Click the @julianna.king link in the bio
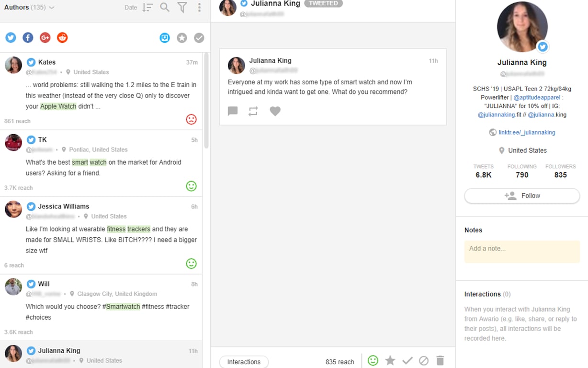The width and height of the screenshot is (588, 368). pyautogui.click(x=547, y=115)
